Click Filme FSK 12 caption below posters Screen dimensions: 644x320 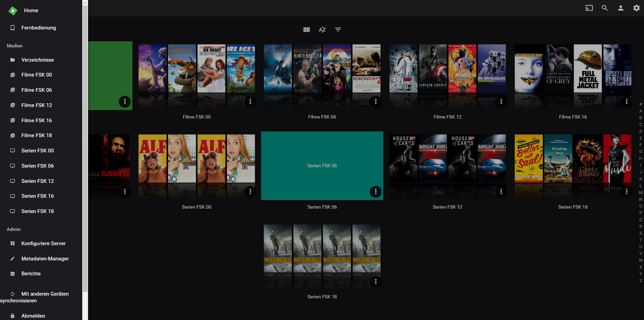coord(448,117)
